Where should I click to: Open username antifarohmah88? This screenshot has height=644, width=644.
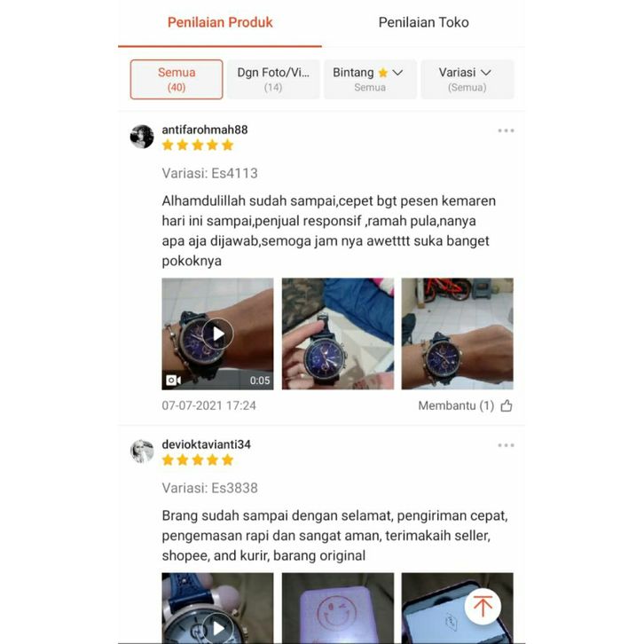205,130
